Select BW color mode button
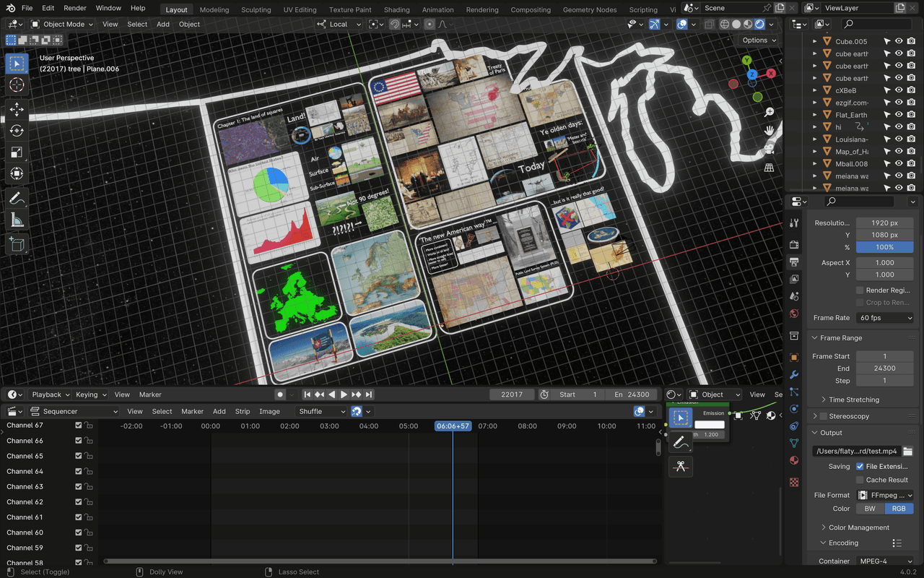The height and width of the screenshot is (578, 924). point(870,509)
